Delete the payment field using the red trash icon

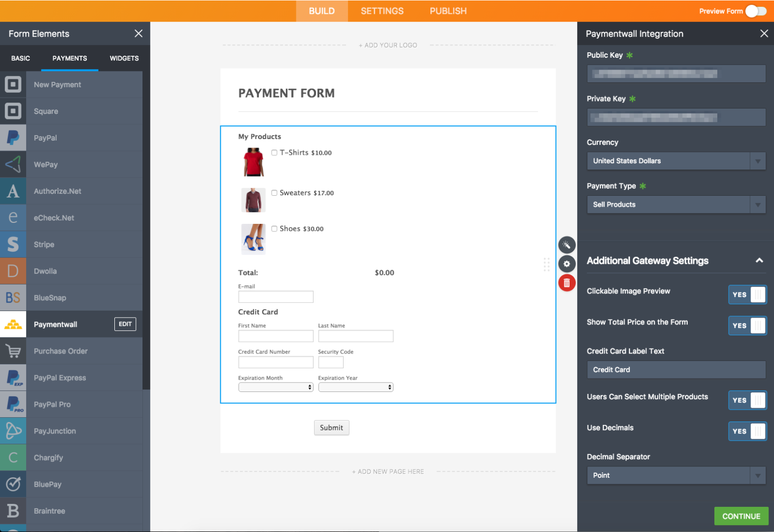point(566,283)
